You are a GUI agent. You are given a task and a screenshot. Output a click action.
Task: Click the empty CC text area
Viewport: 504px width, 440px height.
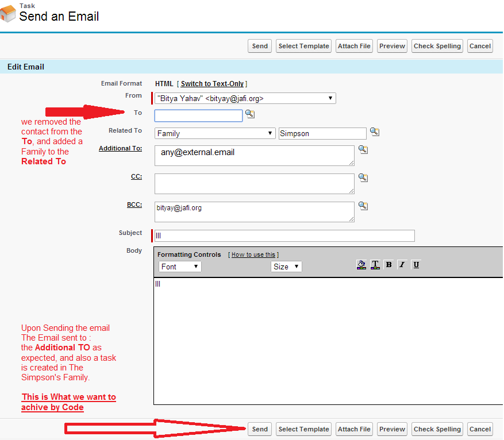tap(254, 184)
